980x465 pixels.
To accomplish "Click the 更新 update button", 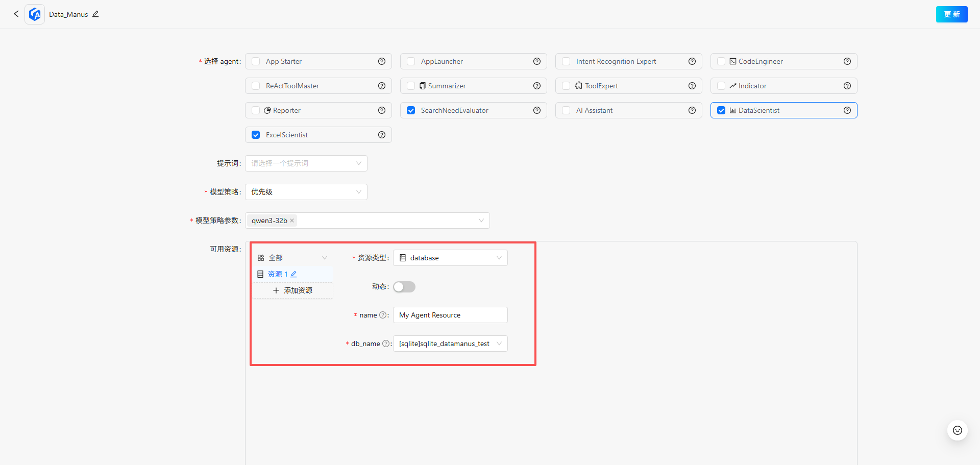I will [951, 14].
